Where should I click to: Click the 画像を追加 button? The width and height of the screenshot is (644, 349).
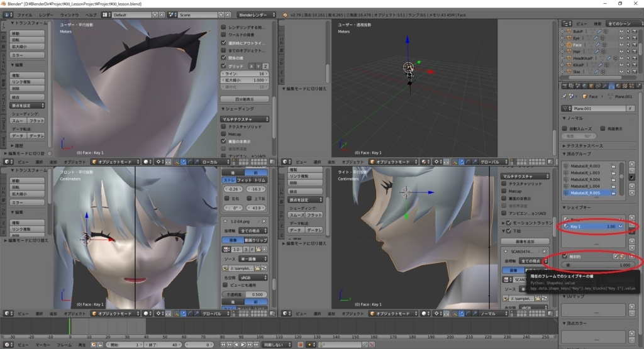pos(525,241)
